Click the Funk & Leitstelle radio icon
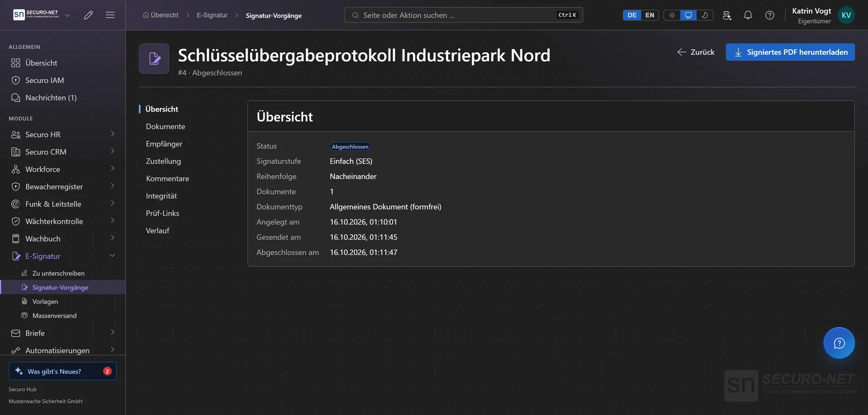Viewport: 868px width, 415px height. point(16,204)
